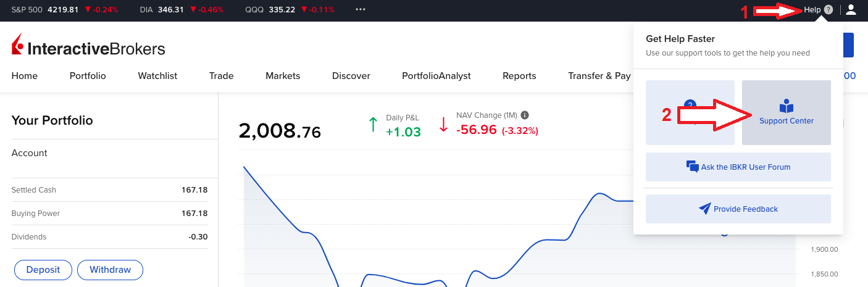
Task: Click the Provide Feedback button
Action: coord(738,209)
